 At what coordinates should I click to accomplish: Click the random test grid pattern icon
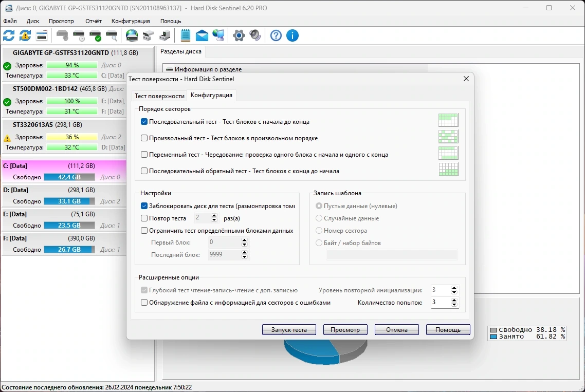tap(448, 137)
